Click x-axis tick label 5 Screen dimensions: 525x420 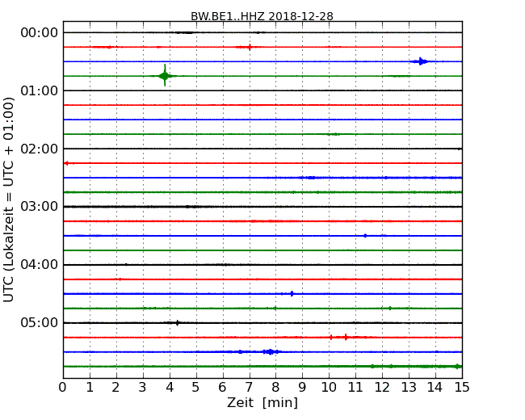pos(195,388)
